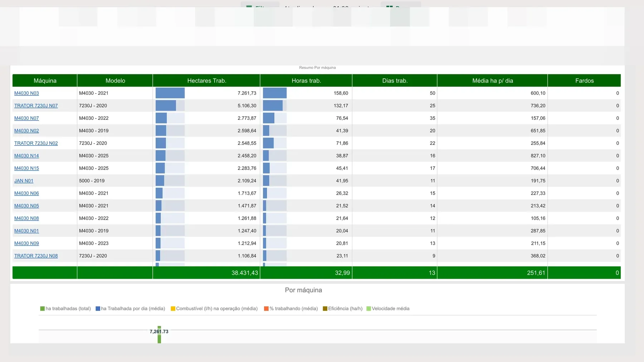Screen dimensions: 644x362
Task: Open the M4030 N15 machine link
Action: click(x=26, y=168)
